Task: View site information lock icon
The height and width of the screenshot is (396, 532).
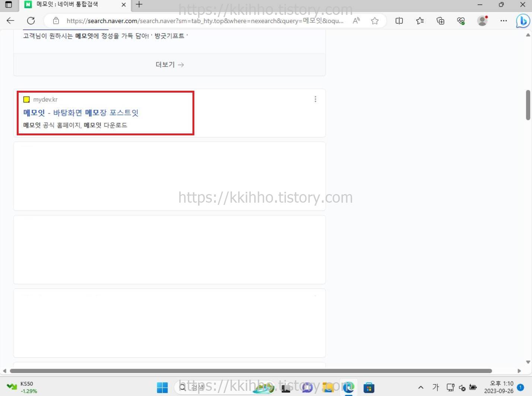Action: pos(56,21)
